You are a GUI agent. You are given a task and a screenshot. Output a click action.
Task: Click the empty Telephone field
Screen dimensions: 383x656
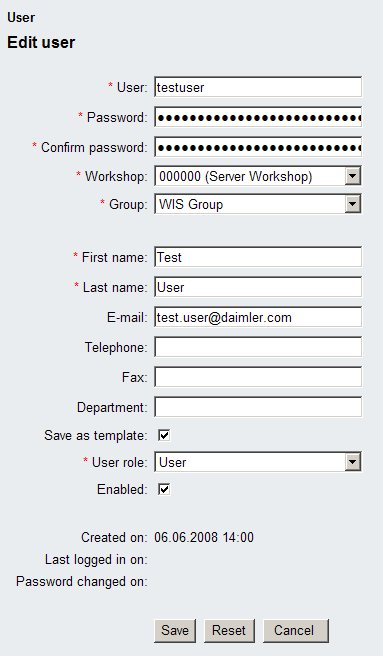[x=258, y=347]
